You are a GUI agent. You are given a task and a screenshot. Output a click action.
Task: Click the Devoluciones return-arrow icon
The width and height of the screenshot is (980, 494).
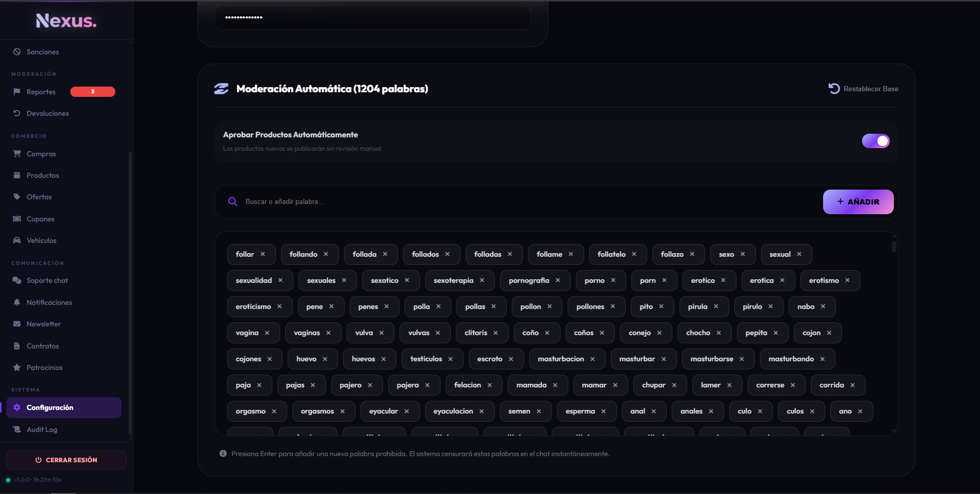tap(17, 113)
